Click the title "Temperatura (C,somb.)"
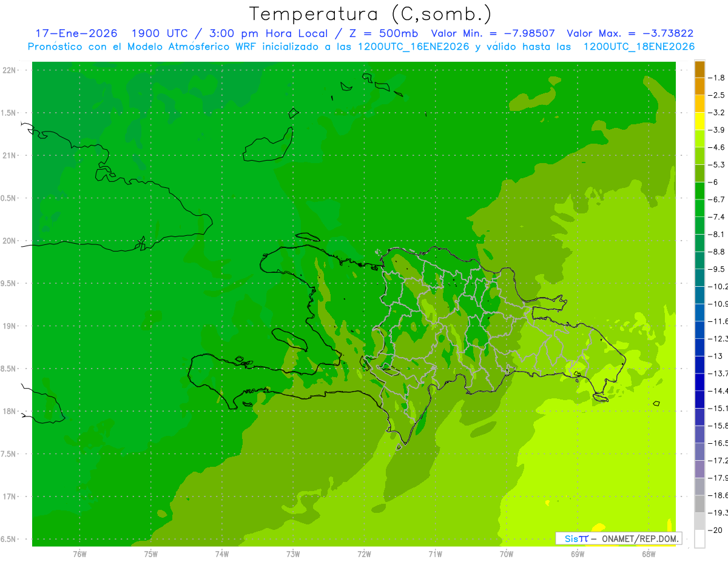This screenshot has width=728, height=562. (370, 13)
